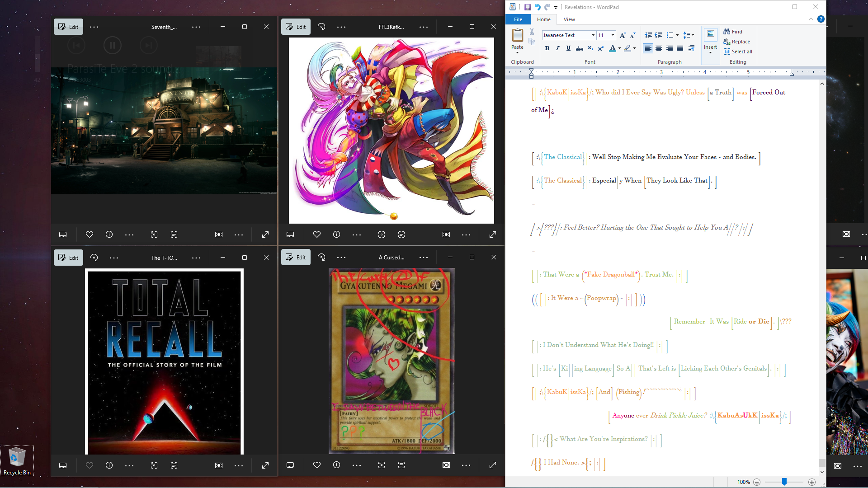Switch to the Home ribbon tab
868x488 pixels.
[543, 19]
